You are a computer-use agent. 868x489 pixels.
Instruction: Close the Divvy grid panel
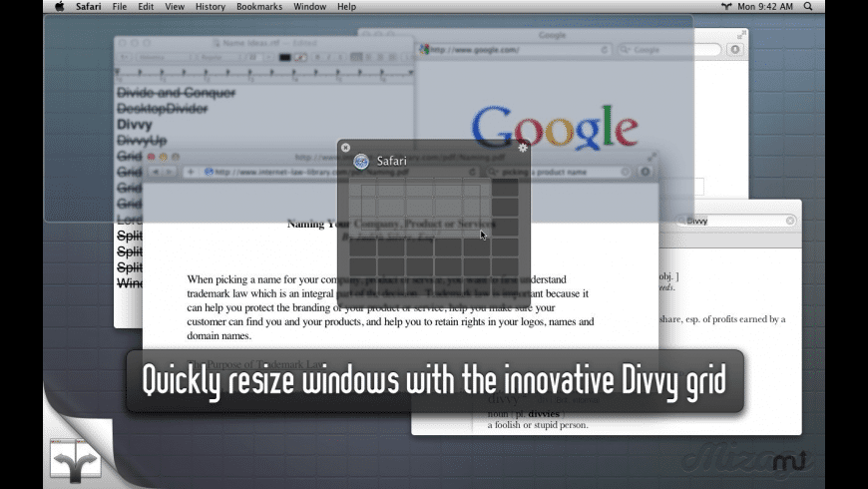[x=345, y=148]
